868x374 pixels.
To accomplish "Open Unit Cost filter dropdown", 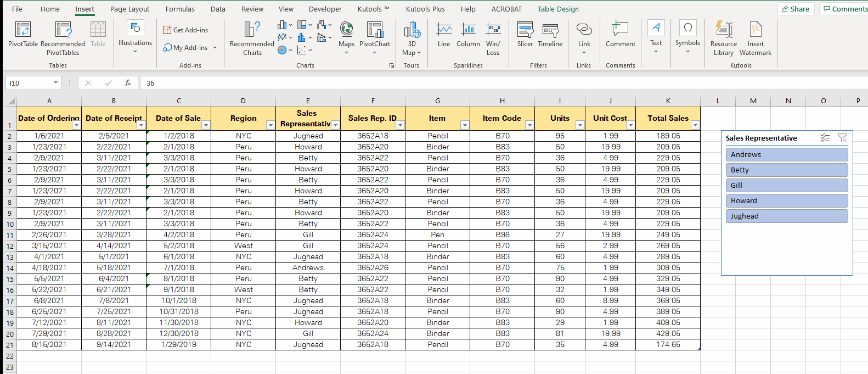I will point(630,125).
